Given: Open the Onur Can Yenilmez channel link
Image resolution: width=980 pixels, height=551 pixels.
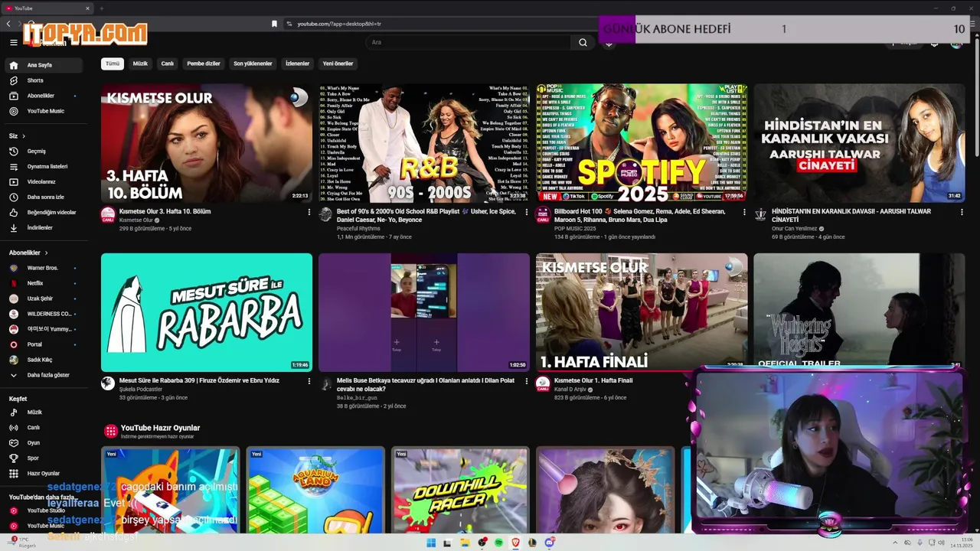Looking at the screenshot, I should click(795, 228).
